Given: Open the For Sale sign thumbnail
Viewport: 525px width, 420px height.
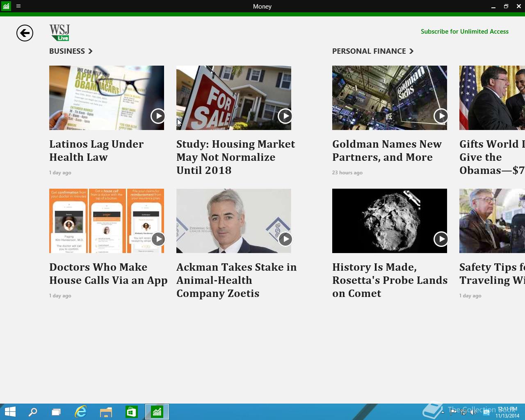Looking at the screenshot, I should coord(234,98).
